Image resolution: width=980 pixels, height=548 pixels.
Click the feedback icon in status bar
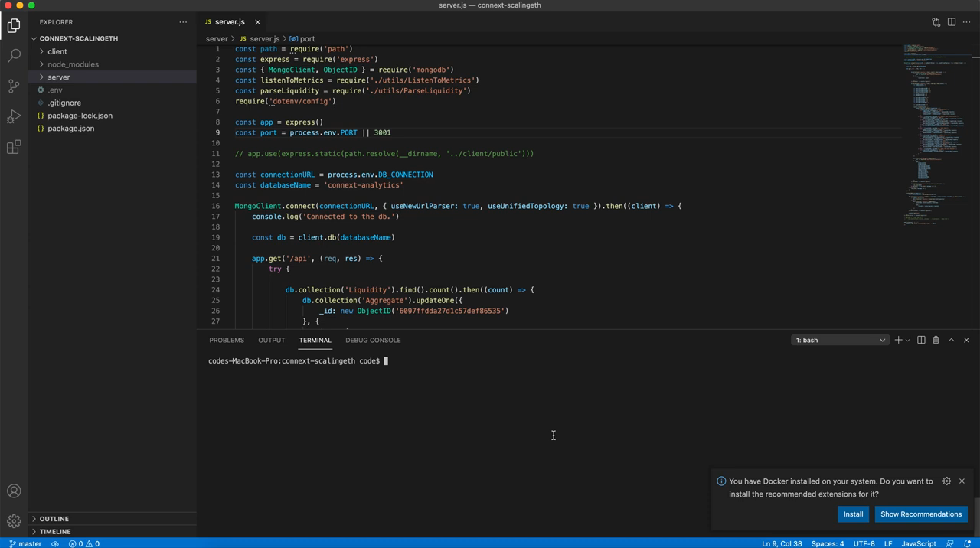[950, 543]
